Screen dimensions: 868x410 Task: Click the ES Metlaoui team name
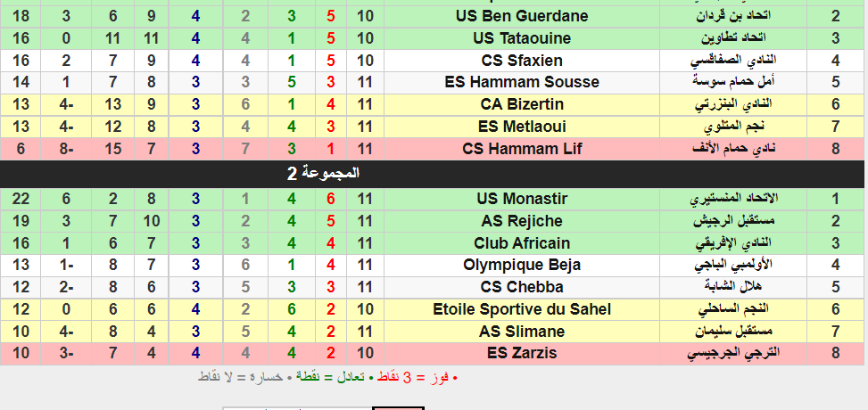522,127
